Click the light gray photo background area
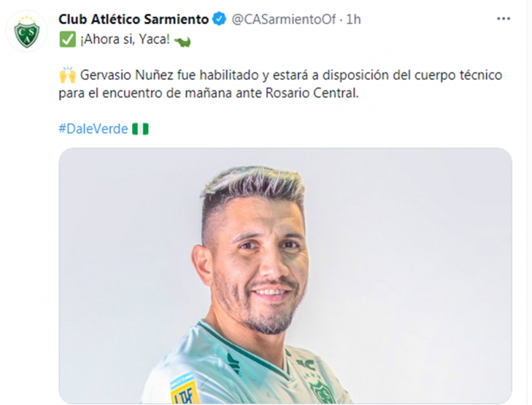 pyautogui.click(x=424, y=237)
